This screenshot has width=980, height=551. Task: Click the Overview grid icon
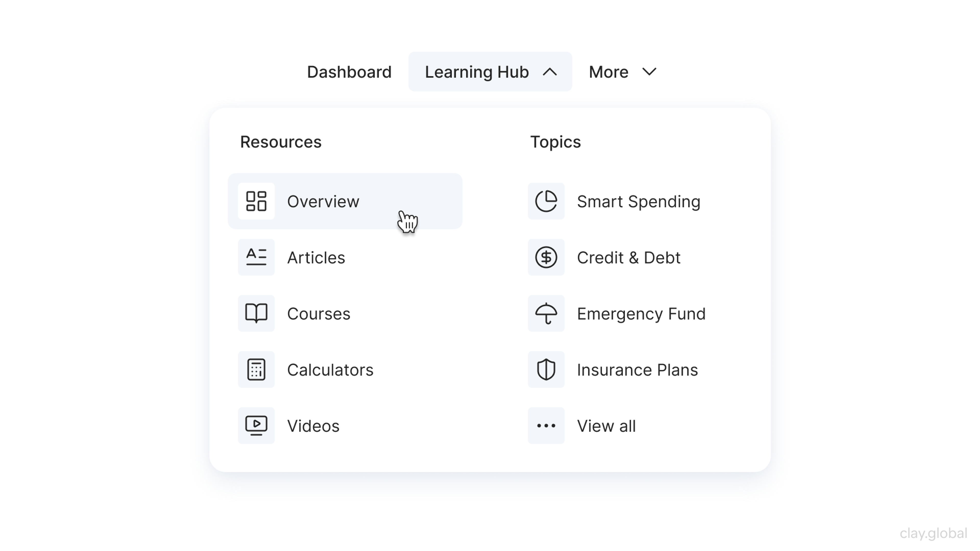click(x=256, y=201)
